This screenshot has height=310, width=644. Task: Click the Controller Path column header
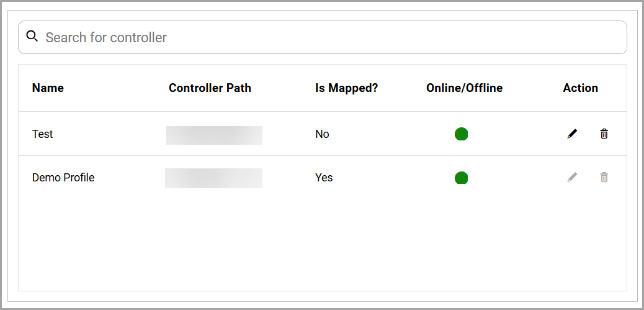[210, 88]
